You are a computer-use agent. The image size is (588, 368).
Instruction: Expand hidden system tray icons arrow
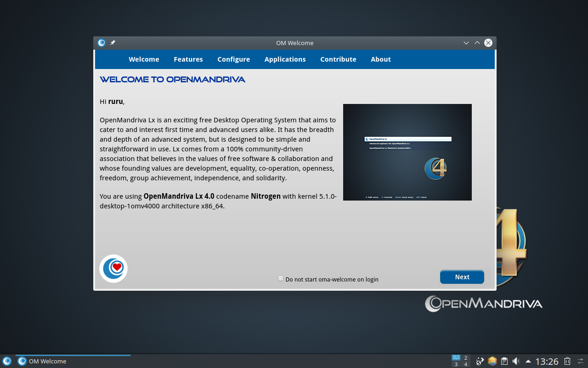coord(528,361)
